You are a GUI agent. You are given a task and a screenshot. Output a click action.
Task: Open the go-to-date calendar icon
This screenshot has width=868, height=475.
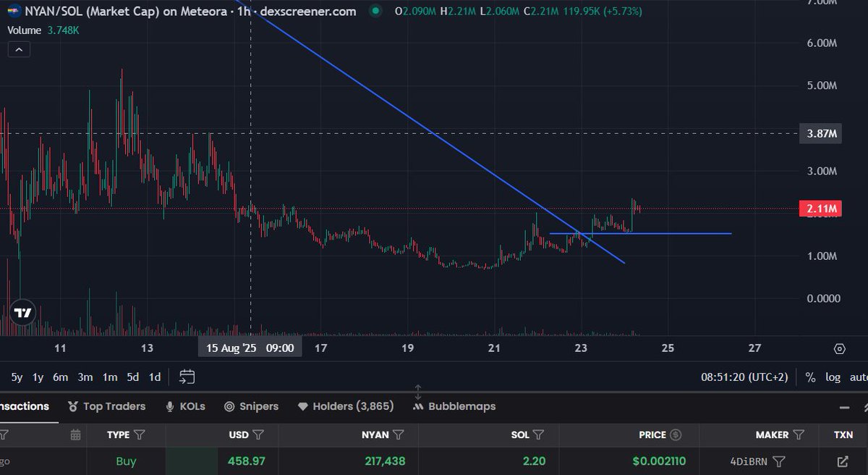(x=187, y=377)
